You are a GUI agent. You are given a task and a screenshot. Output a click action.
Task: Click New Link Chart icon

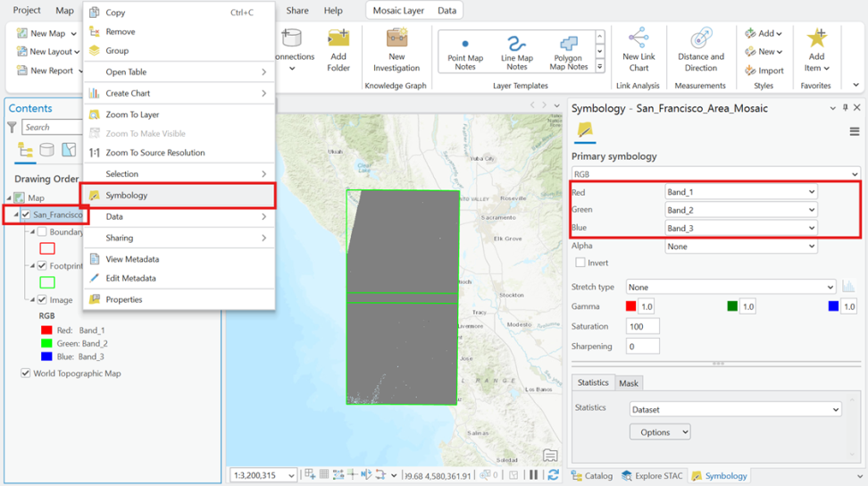[x=638, y=38]
